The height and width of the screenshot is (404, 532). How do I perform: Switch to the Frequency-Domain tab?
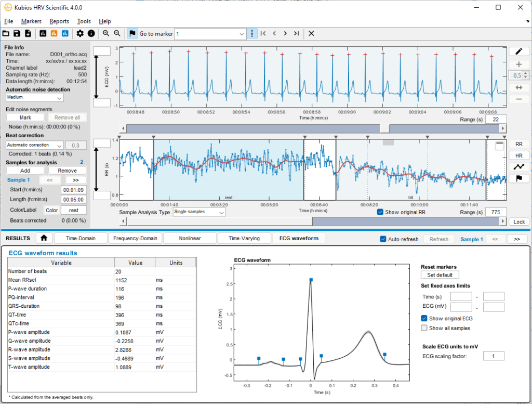(x=136, y=238)
